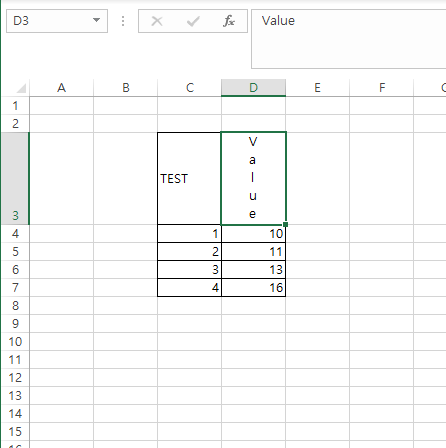Image resolution: width=446 pixels, height=448 pixels.
Task: Click the Name Box showing D3
Action: [x=57, y=21]
